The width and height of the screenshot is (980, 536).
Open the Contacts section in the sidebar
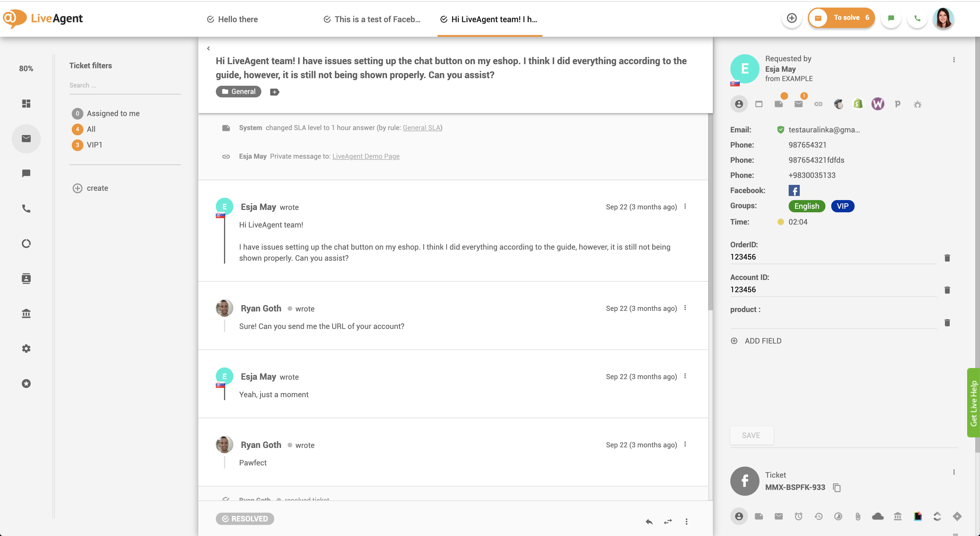(26, 278)
